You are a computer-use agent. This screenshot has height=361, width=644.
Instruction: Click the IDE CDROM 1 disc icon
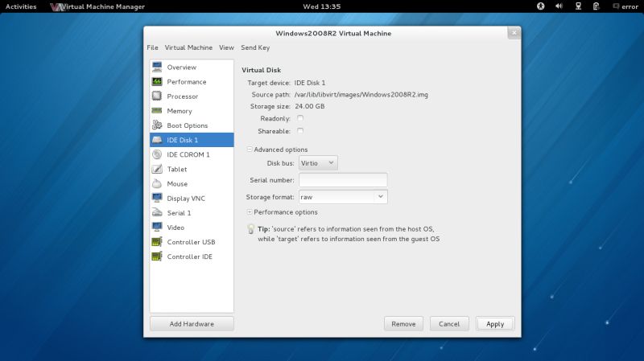click(157, 154)
